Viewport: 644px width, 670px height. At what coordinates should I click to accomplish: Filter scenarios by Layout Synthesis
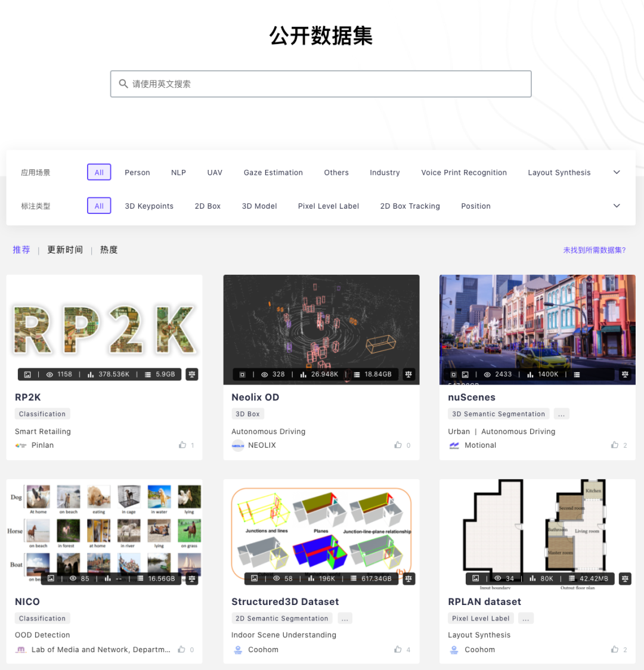tap(559, 172)
